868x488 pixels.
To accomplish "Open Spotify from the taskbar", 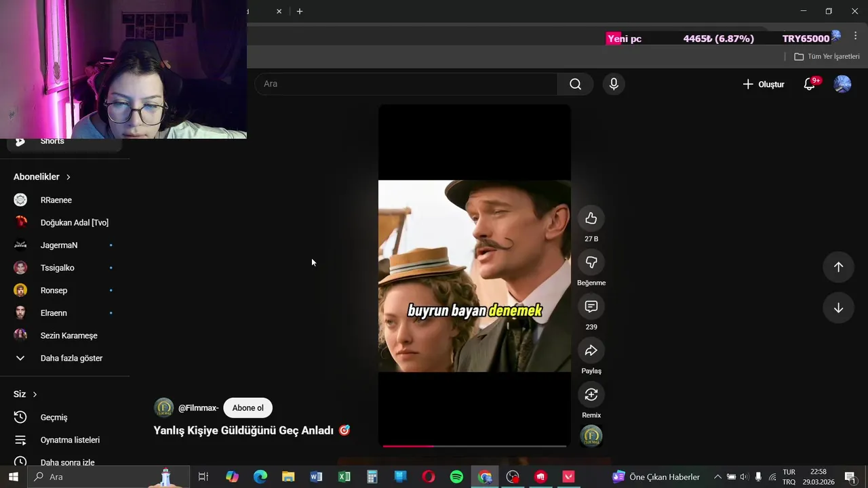I will tap(456, 477).
